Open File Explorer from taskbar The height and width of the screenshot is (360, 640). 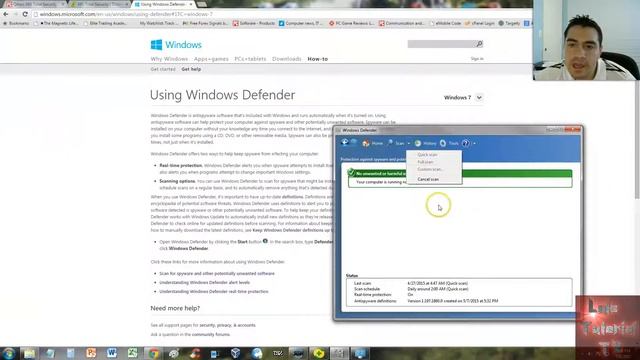click(29, 353)
